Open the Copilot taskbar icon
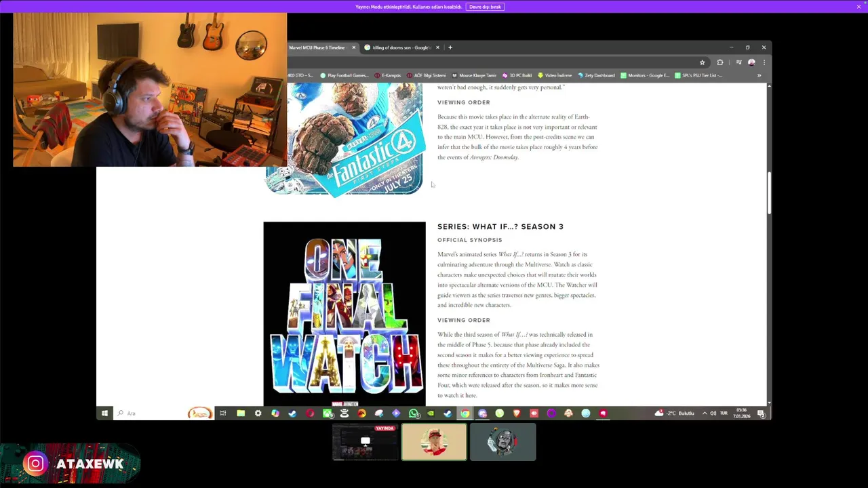Image resolution: width=868 pixels, height=488 pixels. (x=275, y=413)
